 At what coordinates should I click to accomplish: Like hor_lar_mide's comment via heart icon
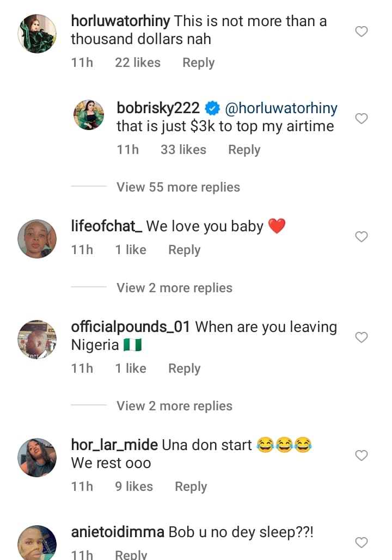(x=362, y=456)
